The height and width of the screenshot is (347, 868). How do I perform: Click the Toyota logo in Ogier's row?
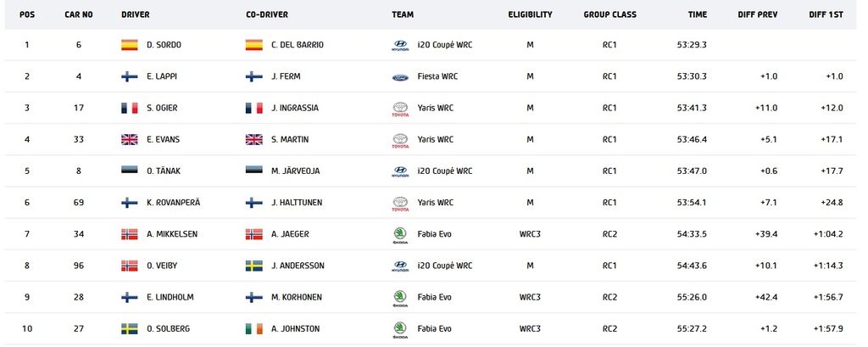(400, 109)
